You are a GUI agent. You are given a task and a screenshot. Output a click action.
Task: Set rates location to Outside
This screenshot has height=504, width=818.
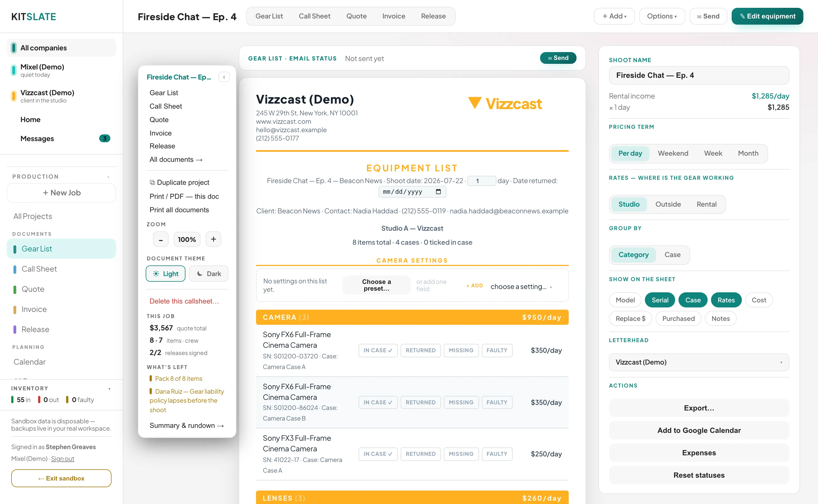pyautogui.click(x=668, y=204)
